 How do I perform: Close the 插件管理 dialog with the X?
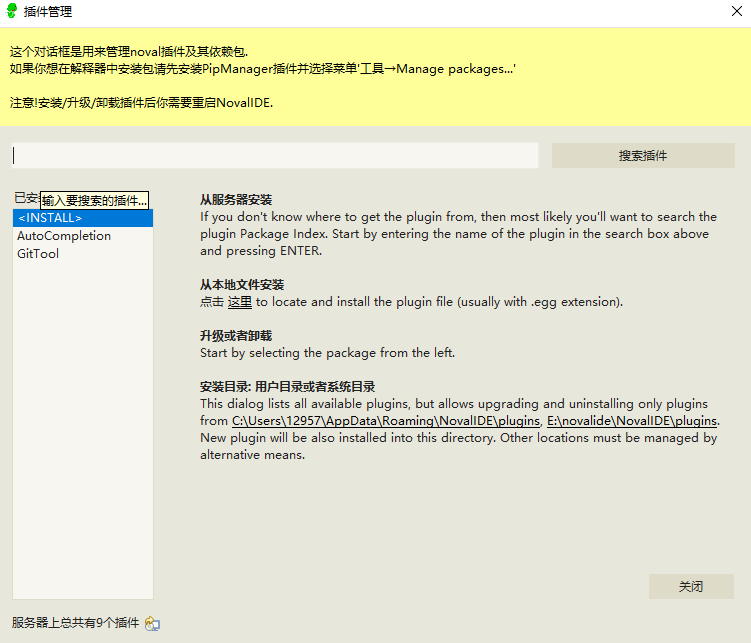pyautogui.click(x=737, y=11)
